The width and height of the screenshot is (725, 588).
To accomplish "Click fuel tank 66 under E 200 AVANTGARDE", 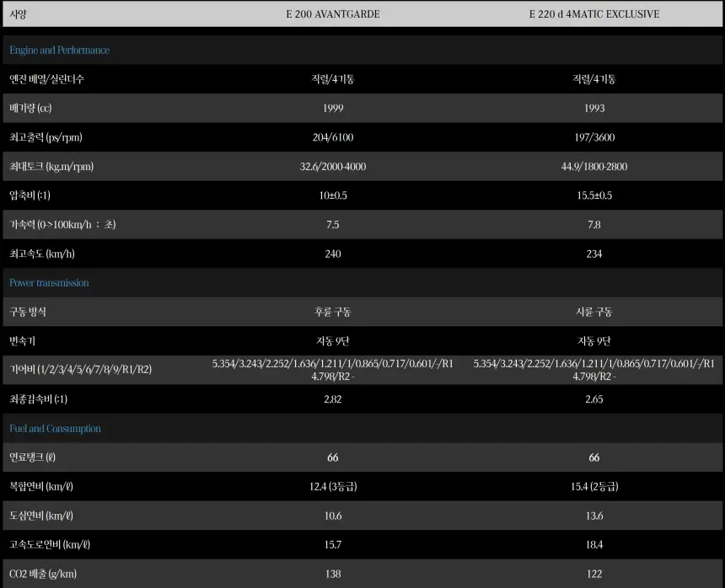I will 333,457.
